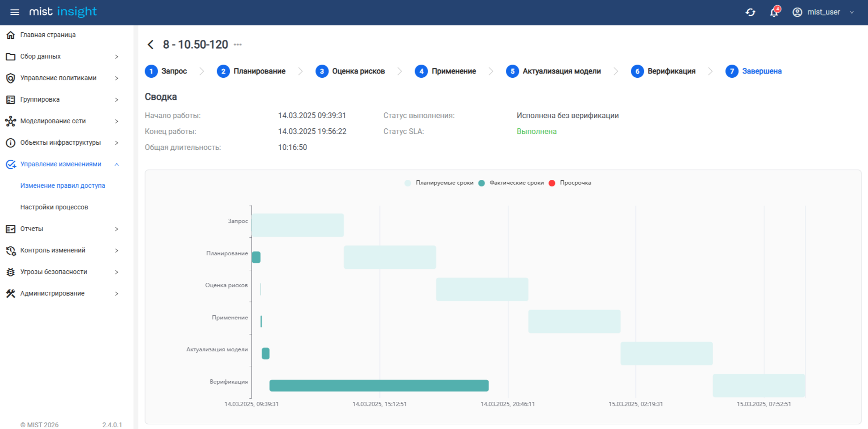Open the notifications bell
The image size is (868, 429).
[x=774, y=12]
